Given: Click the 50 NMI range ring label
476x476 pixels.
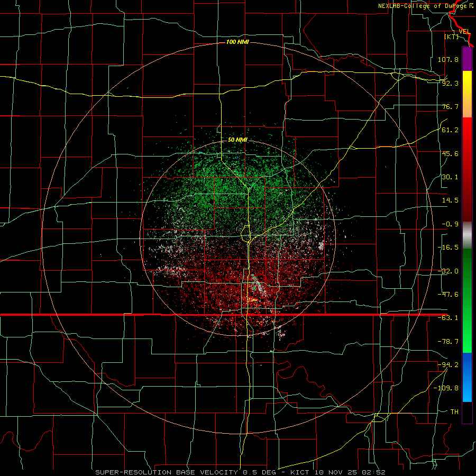Looking at the screenshot, I should click(237, 140).
